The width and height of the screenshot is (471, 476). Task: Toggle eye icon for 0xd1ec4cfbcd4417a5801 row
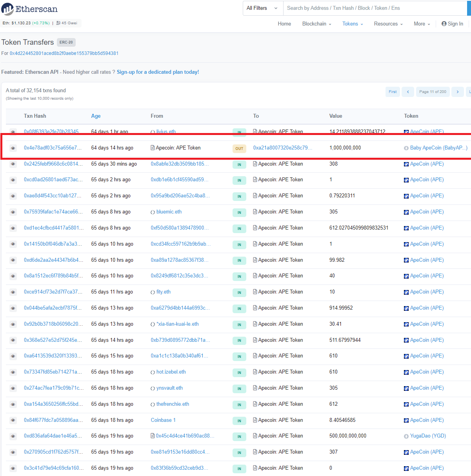click(13, 228)
